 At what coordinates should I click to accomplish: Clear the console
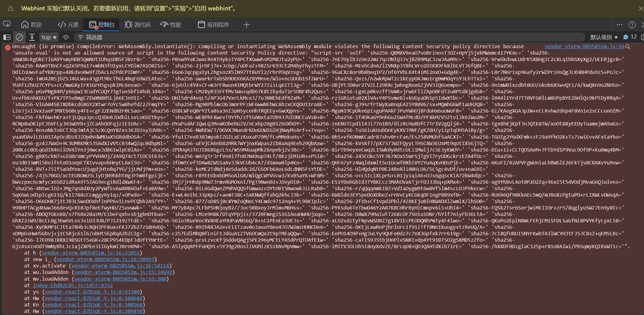pyautogui.click(x=20, y=37)
